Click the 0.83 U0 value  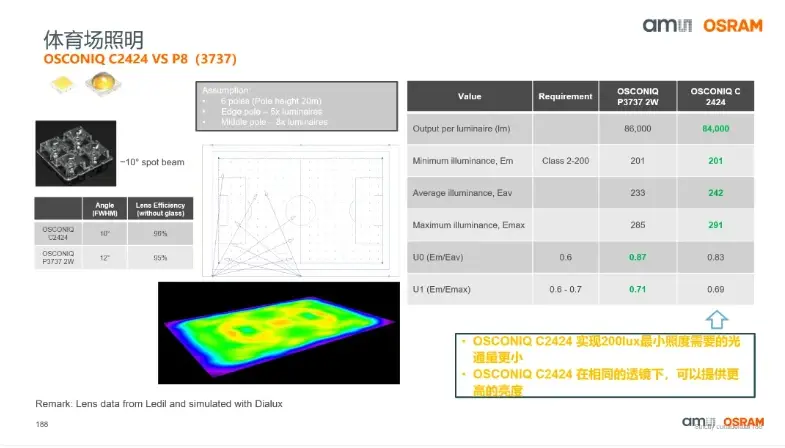[x=715, y=257]
